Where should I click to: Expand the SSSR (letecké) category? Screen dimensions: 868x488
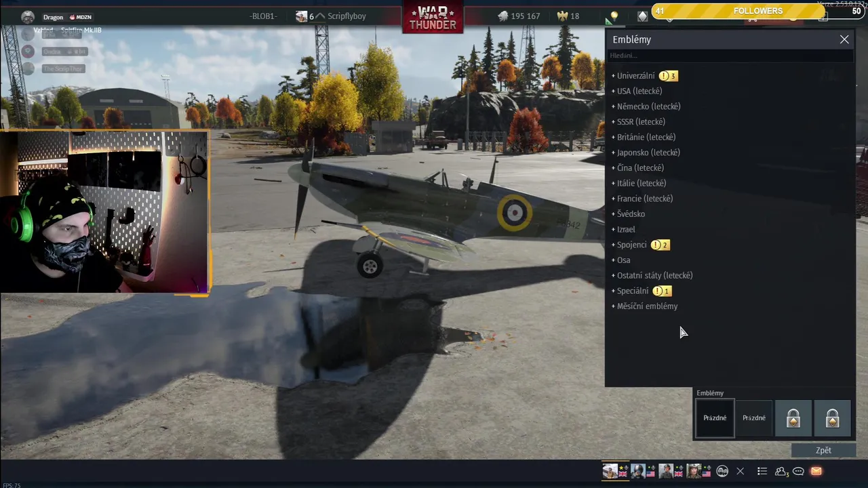click(x=638, y=122)
